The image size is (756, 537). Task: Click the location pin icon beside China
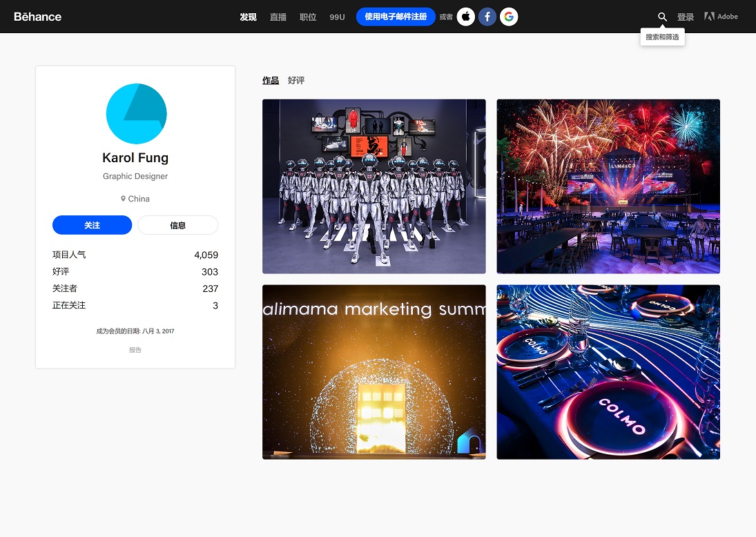point(123,199)
